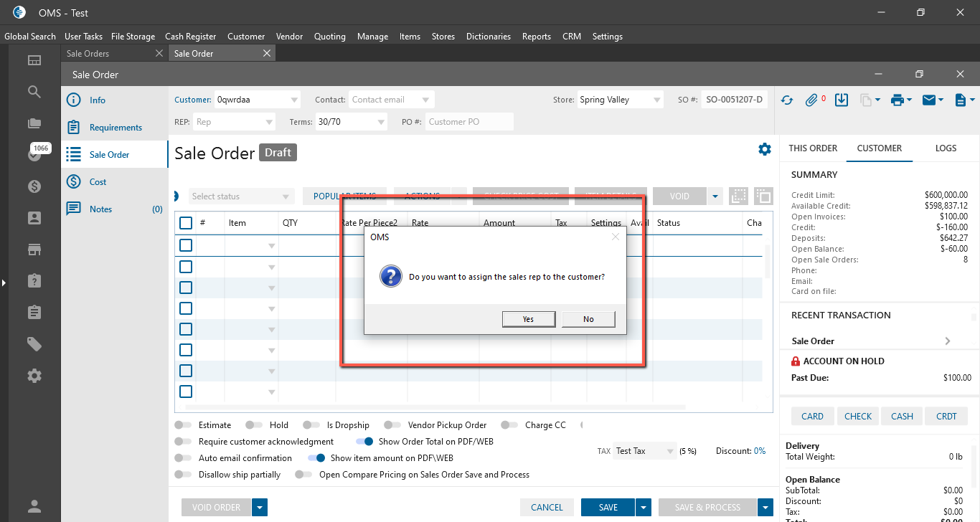Click the magnifier search icon in sidebar
980x522 pixels.
[x=34, y=92]
